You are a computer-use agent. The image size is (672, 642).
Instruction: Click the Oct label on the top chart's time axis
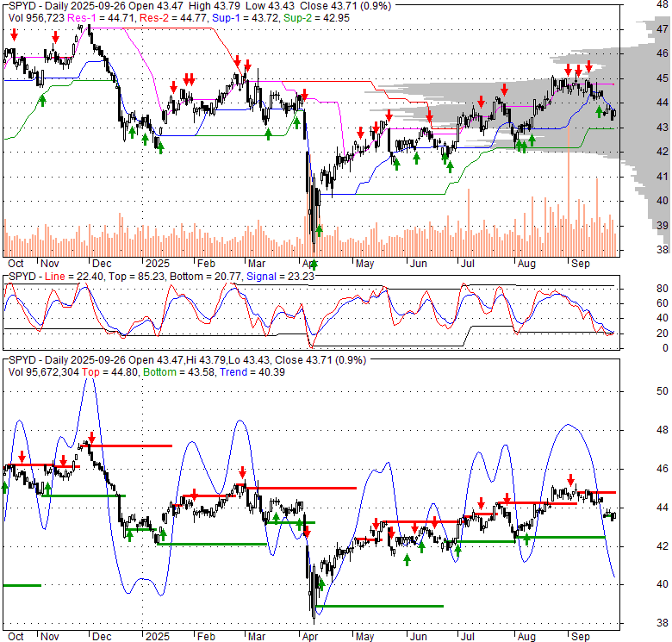point(16,264)
